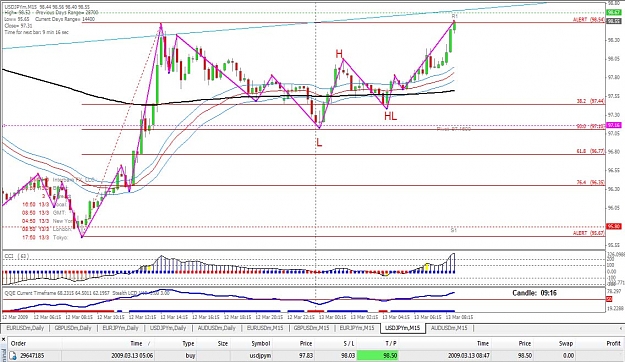Open the GBPUSDm,Daily chart tab

tap(73, 328)
